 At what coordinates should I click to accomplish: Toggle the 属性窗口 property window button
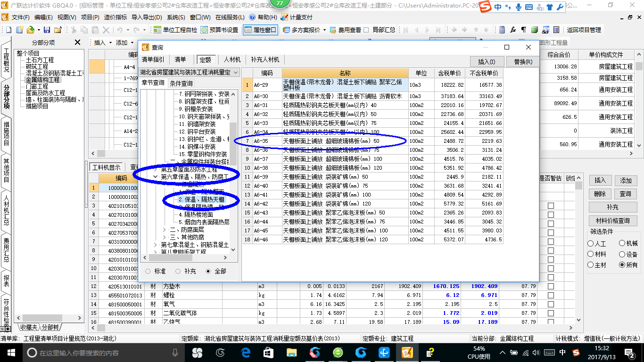[261, 30]
